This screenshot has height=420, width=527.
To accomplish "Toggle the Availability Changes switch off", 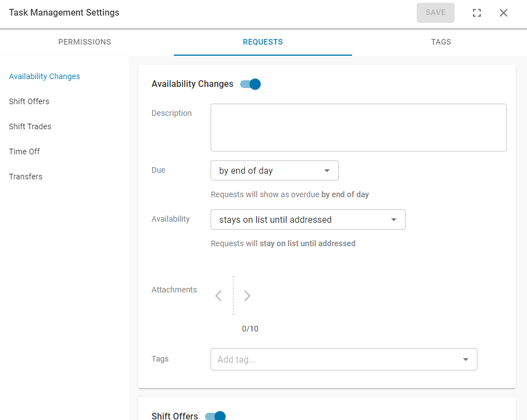I will 250,84.
